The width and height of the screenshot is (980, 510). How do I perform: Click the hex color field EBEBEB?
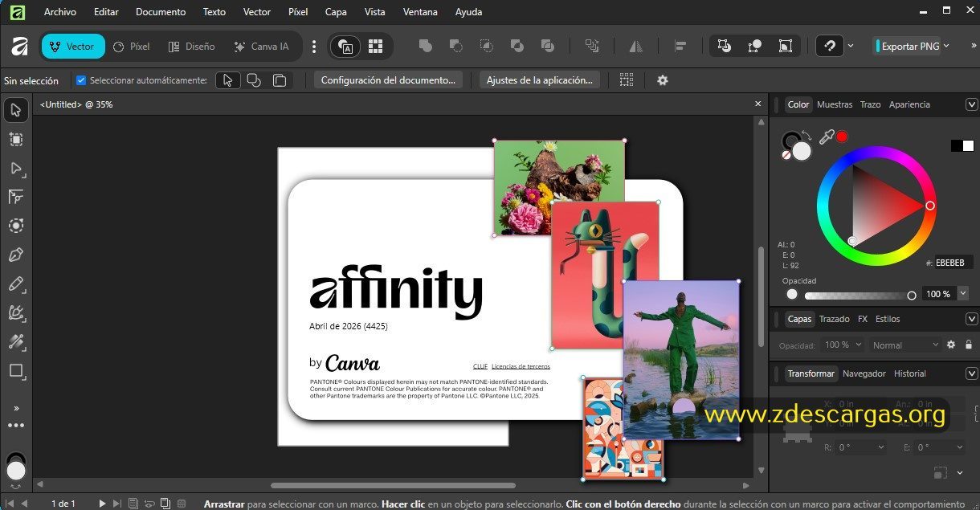(954, 262)
